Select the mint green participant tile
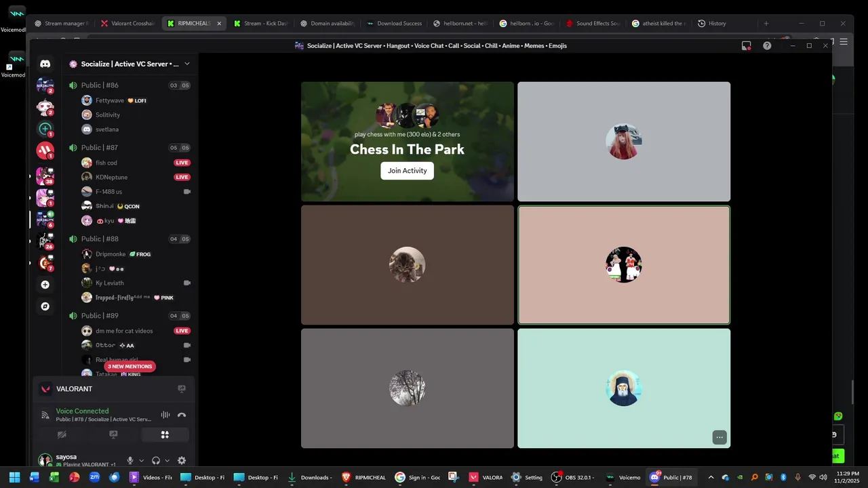This screenshot has height=488, width=868. [624, 388]
